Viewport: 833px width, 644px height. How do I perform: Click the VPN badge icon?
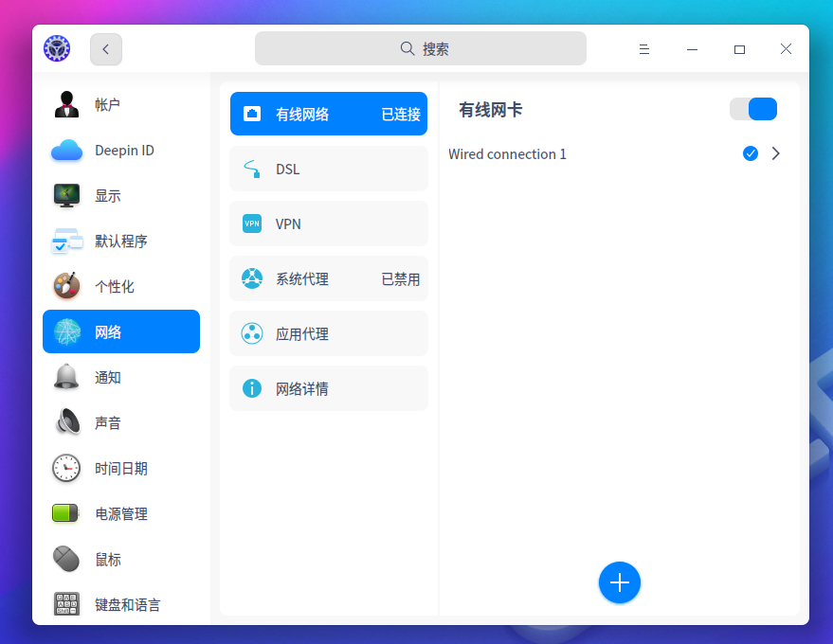tap(252, 224)
